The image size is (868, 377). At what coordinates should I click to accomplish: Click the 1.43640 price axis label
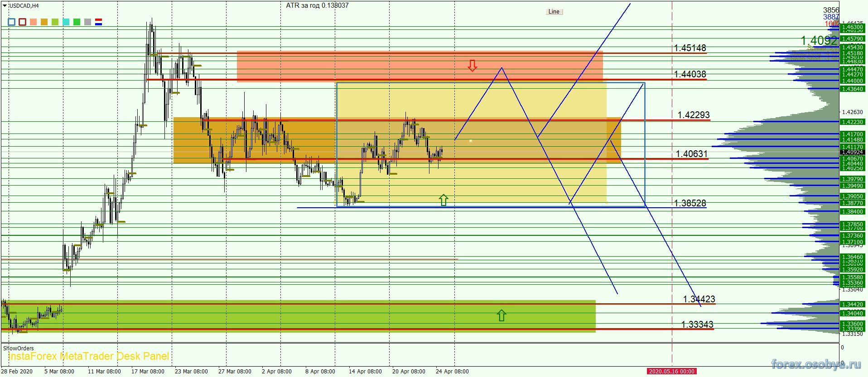coord(852,89)
